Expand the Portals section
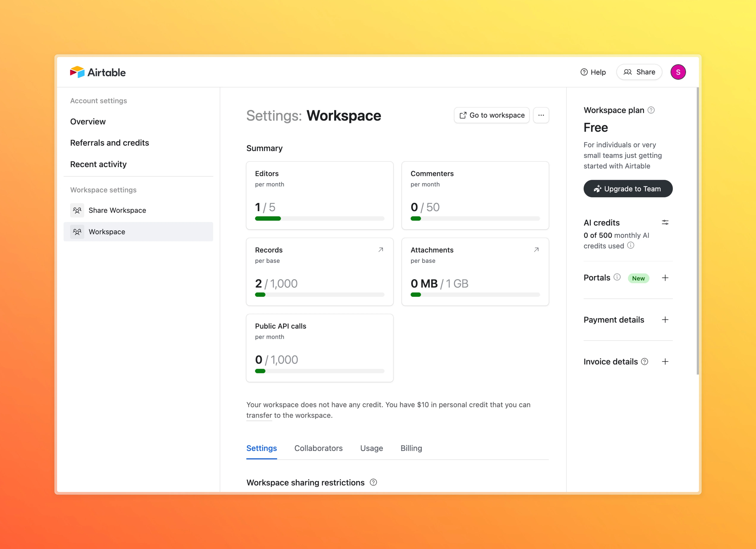The width and height of the screenshot is (756, 549). [665, 278]
